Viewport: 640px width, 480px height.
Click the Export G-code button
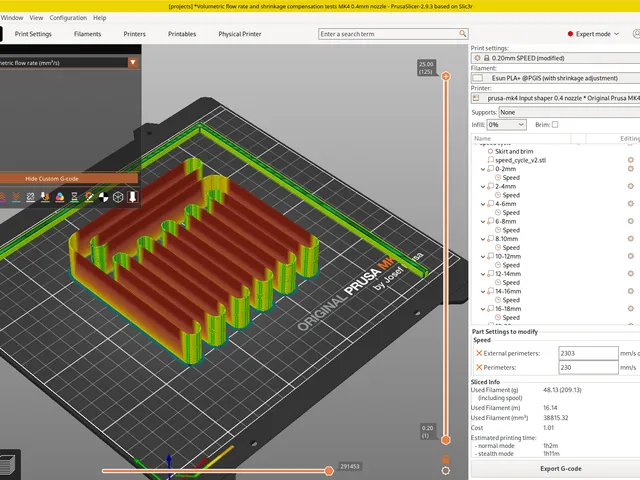tap(560, 469)
